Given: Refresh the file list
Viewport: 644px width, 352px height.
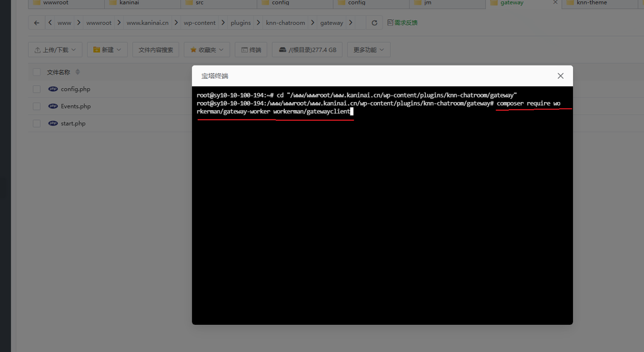Looking at the screenshot, I should click(374, 23).
